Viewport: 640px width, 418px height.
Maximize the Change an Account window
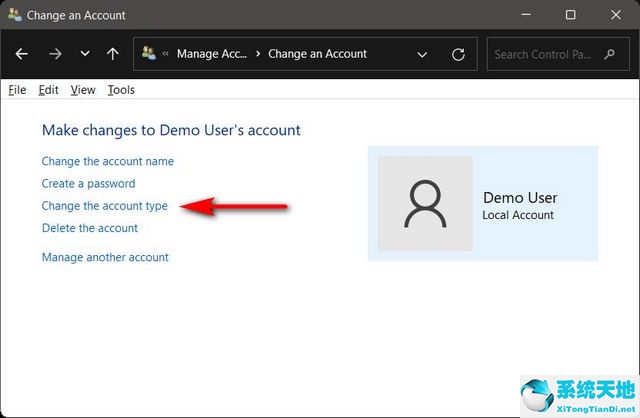[x=571, y=15]
